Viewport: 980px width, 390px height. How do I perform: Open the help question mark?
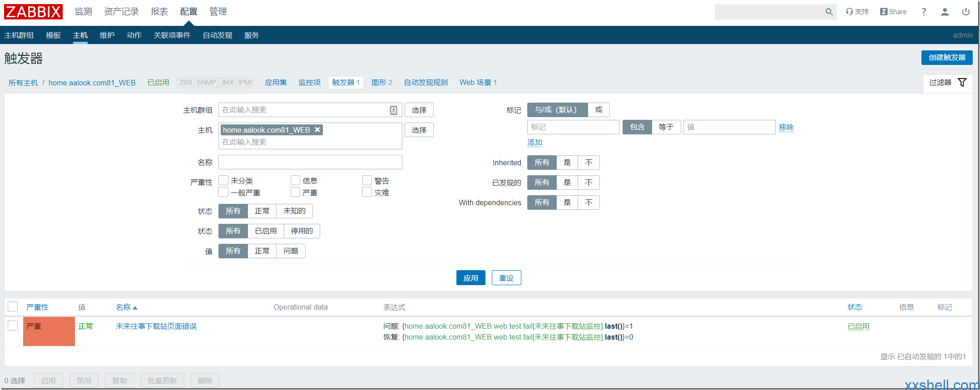924,12
